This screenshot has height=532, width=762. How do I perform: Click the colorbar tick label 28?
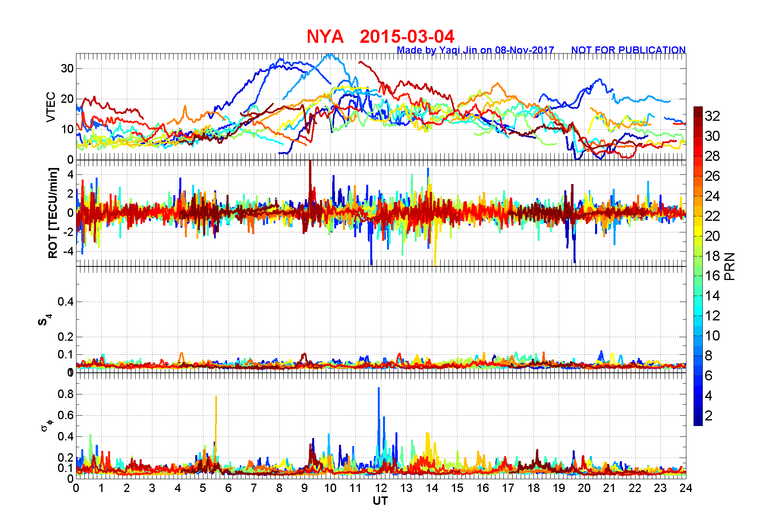click(712, 156)
